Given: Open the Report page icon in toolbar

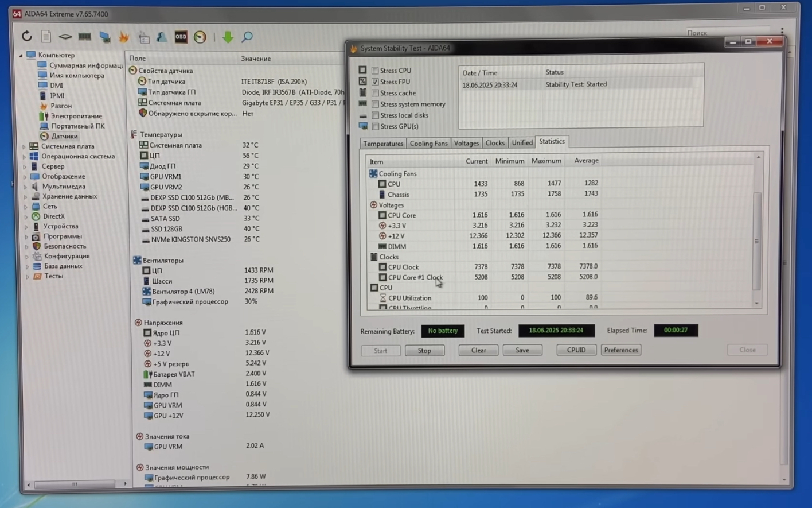Looking at the screenshot, I should coord(46,37).
